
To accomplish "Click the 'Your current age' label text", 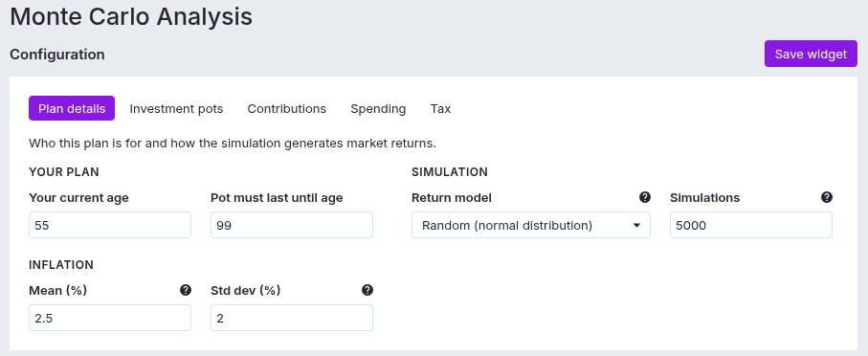I will [78, 198].
